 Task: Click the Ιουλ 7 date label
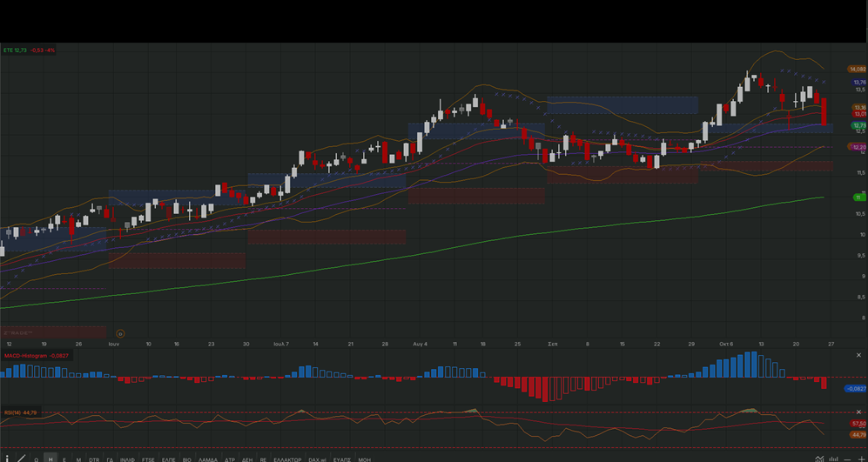tap(281, 344)
